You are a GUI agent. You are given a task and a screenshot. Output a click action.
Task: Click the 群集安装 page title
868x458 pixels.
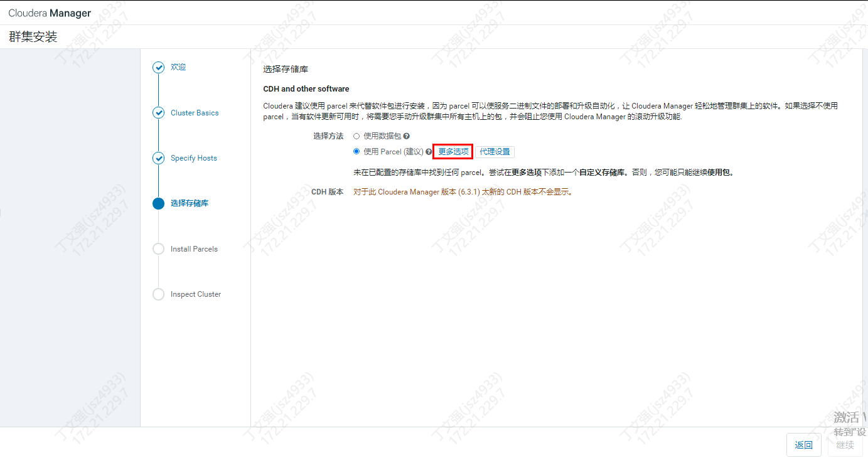(x=33, y=37)
